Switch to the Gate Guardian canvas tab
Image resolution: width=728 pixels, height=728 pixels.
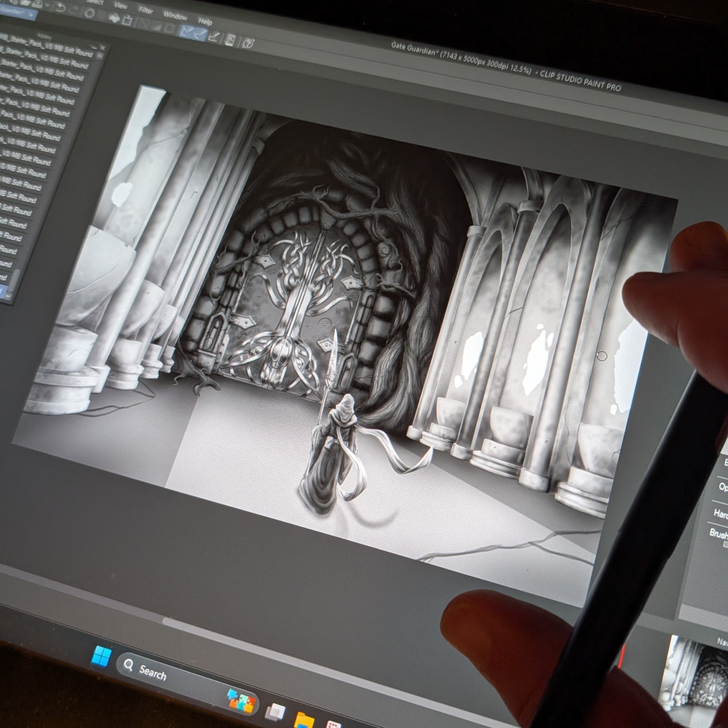(x=13, y=11)
